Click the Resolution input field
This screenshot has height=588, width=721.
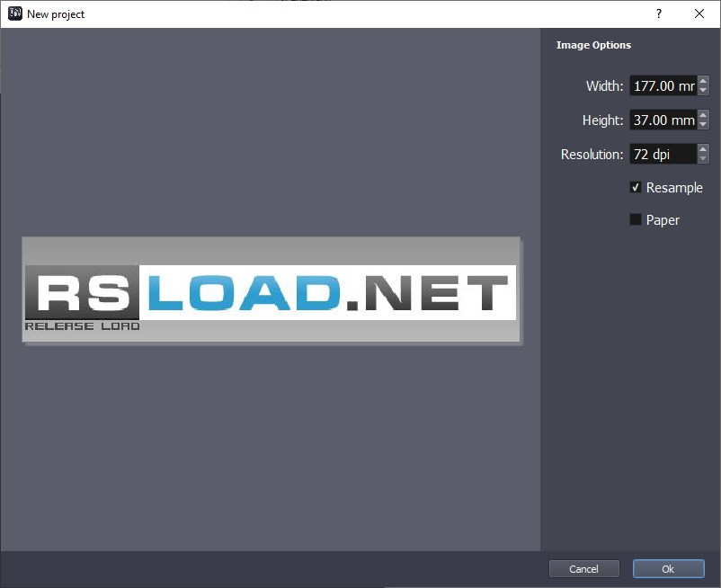tap(663, 154)
